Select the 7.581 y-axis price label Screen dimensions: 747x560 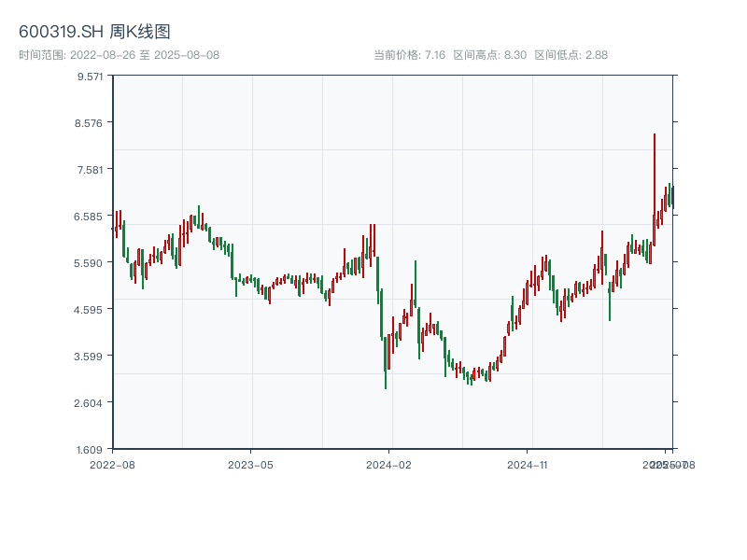click(91, 170)
